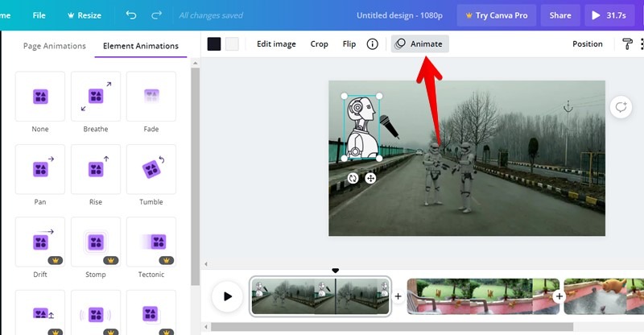Switch to Page Animations tab
Screen dimensions: 644x335
pos(54,46)
